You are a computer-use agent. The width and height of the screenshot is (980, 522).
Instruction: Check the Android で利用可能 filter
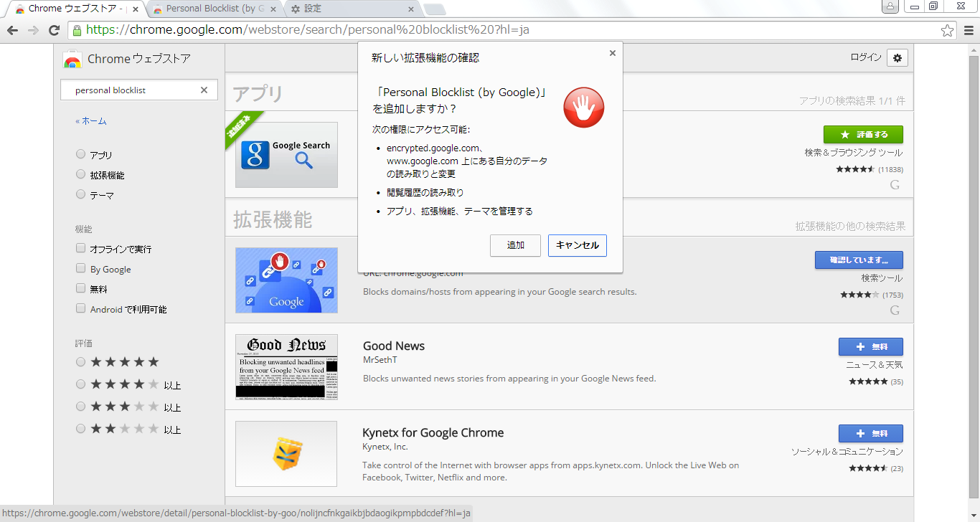[81, 308]
